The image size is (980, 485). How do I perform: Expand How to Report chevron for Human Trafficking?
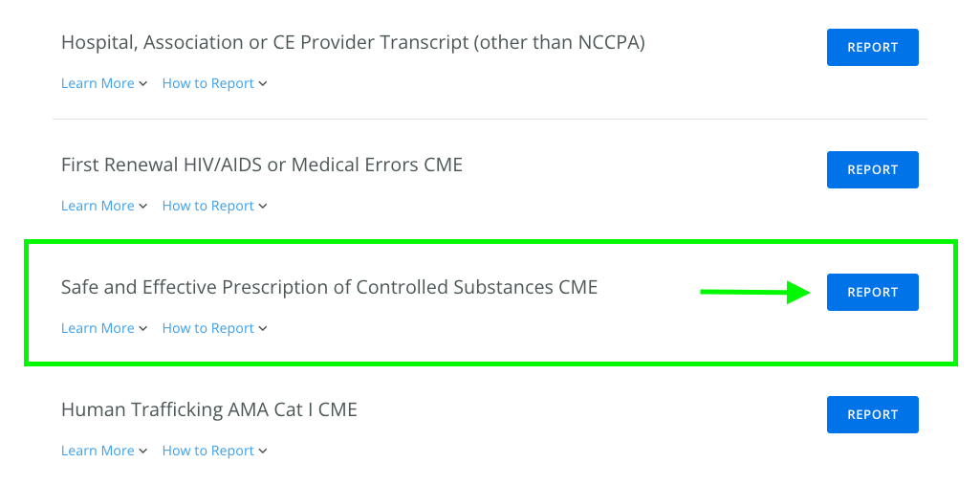263,452
